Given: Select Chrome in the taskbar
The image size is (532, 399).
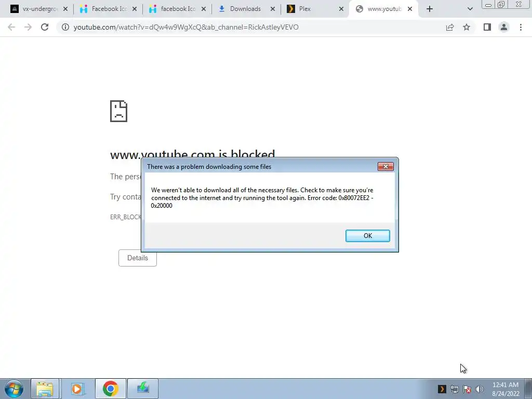Looking at the screenshot, I should click(110, 389).
